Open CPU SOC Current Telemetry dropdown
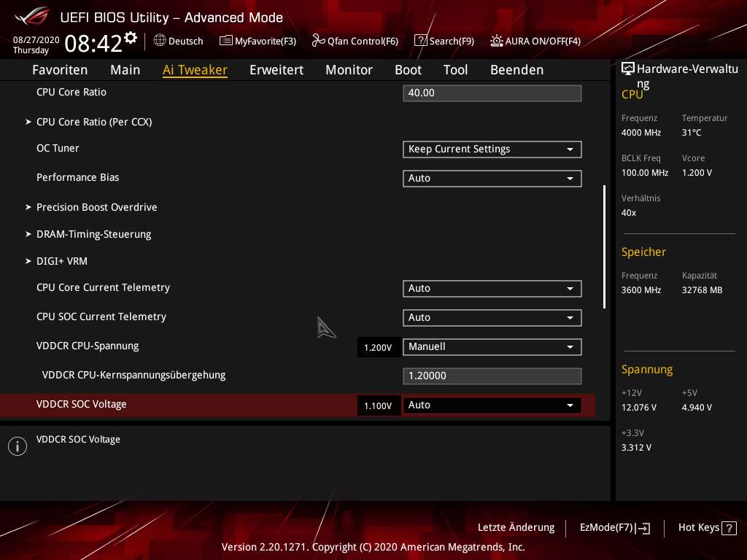The image size is (747, 560). tap(492, 318)
